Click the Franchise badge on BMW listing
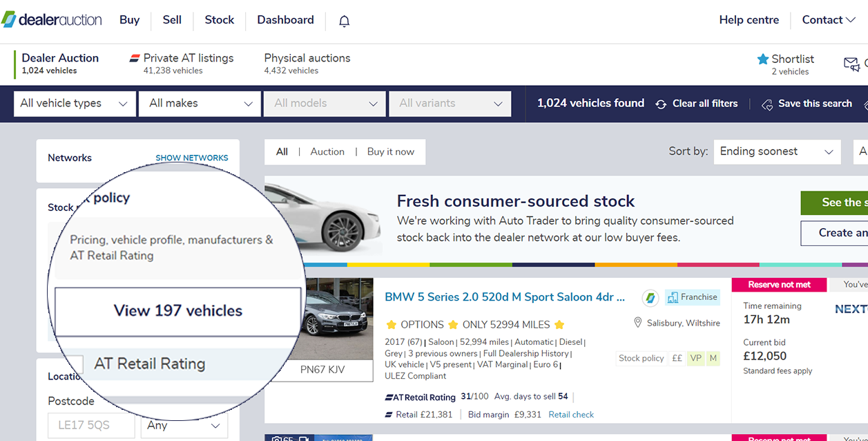 [x=693, y=297]
